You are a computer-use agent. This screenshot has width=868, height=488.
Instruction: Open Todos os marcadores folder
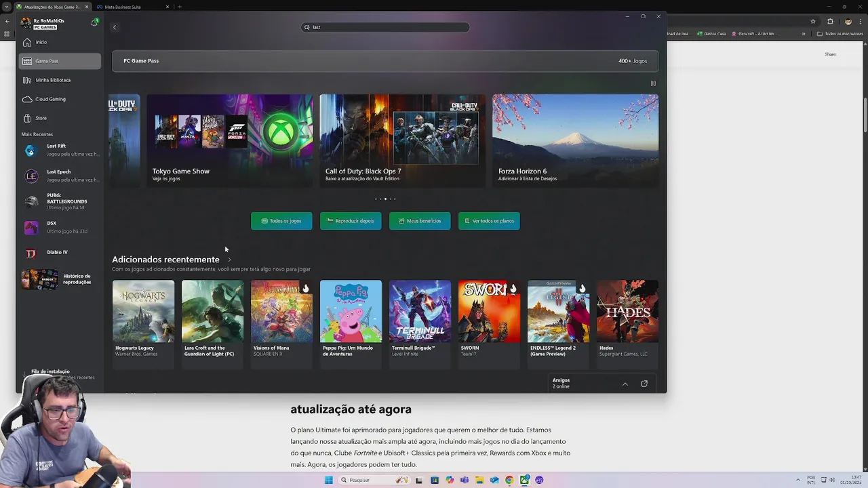coord(840,34)
